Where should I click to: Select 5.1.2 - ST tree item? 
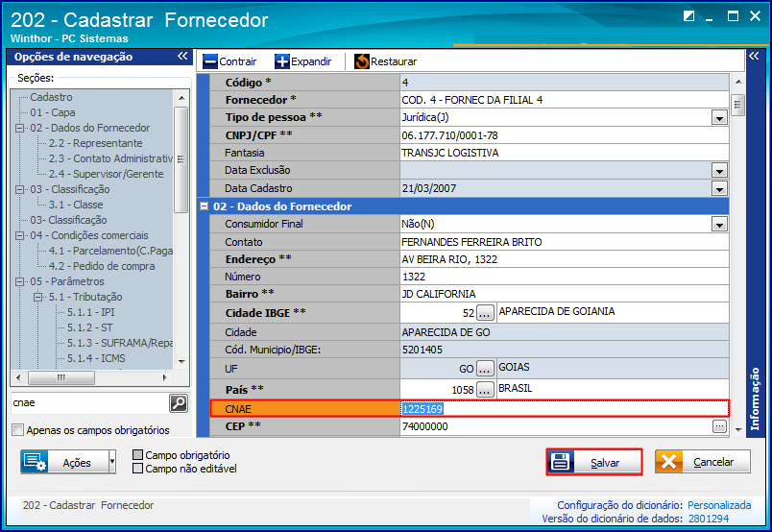point(89,327)
